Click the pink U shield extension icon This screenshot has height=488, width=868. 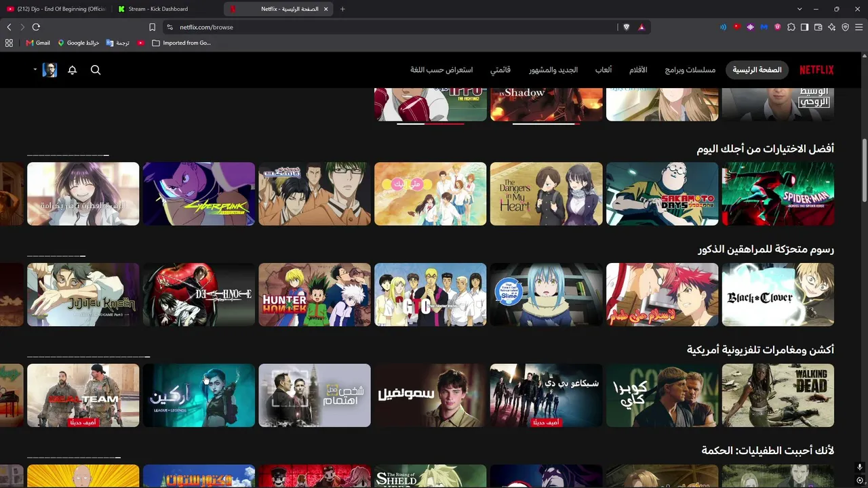tap(777, 27)
